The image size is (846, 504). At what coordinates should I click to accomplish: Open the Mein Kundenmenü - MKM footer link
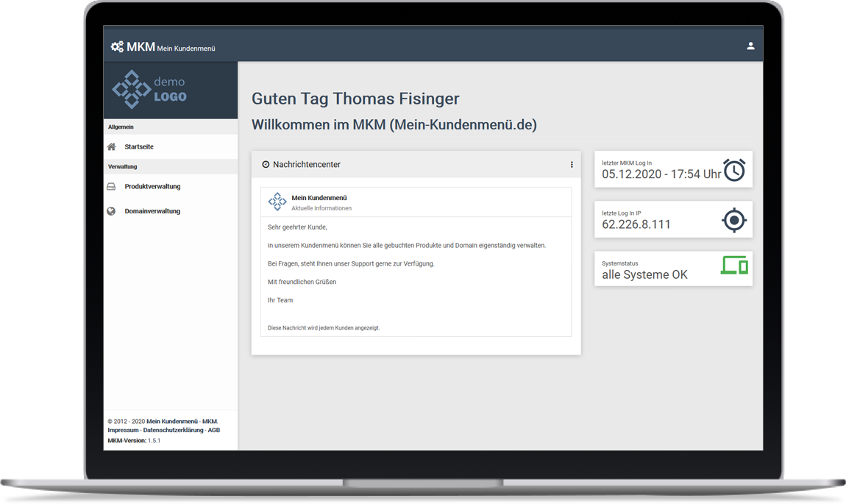[182, 422]
